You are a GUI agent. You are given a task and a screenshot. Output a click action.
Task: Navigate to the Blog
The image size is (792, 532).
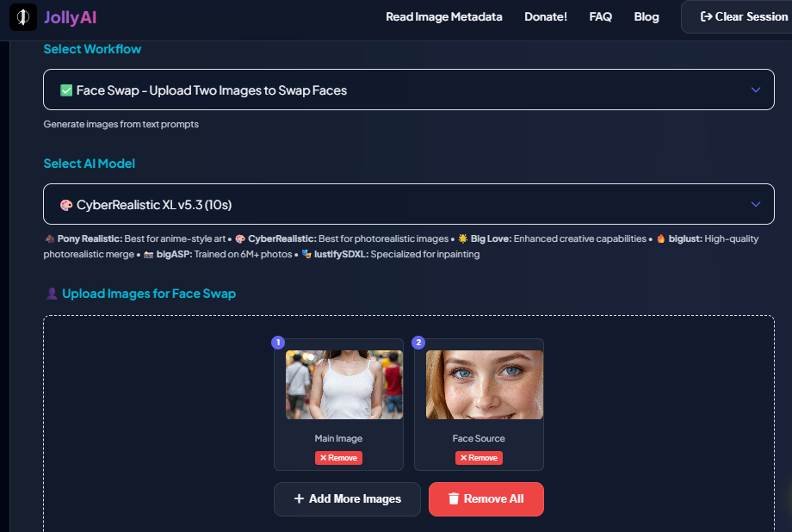pos(646,16)
